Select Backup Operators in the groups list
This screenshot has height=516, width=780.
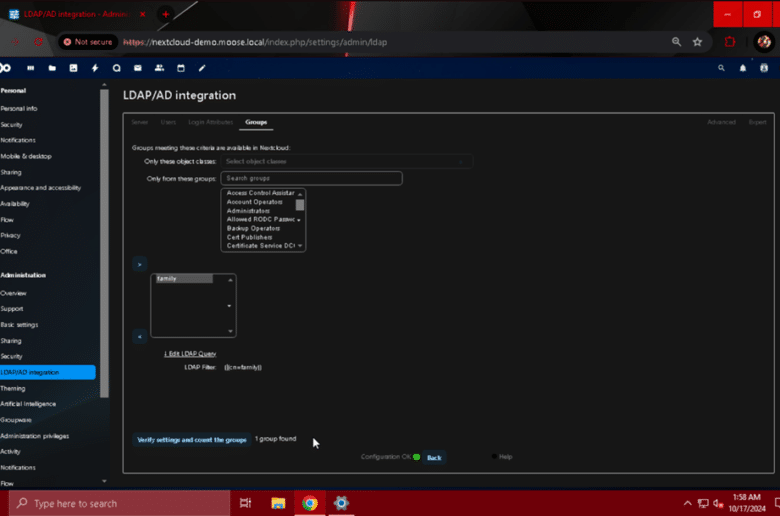tap(253, 228)
